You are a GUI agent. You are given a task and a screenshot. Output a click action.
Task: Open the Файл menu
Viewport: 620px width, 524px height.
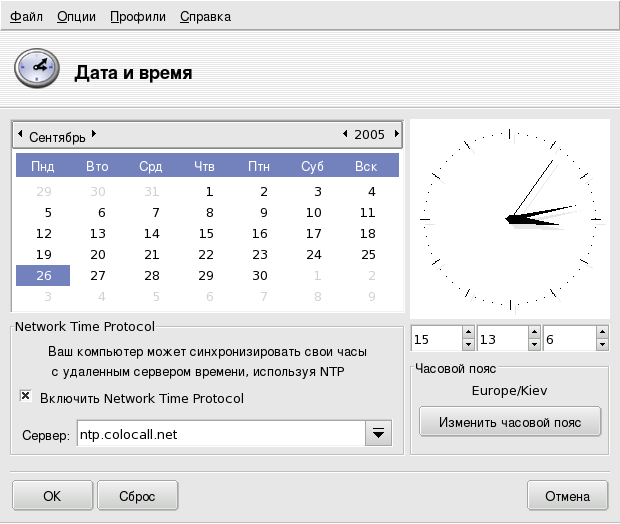point(26,17)
